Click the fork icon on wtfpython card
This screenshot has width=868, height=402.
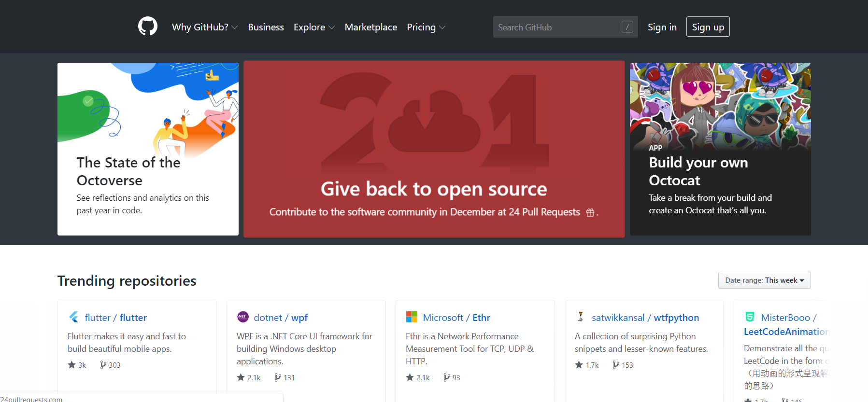click(x=616, y=365)
